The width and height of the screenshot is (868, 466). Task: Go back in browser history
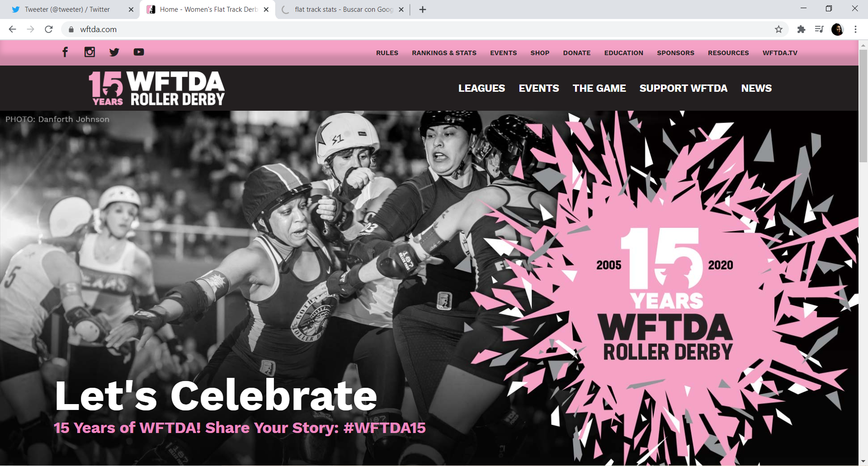coord(13,29)
